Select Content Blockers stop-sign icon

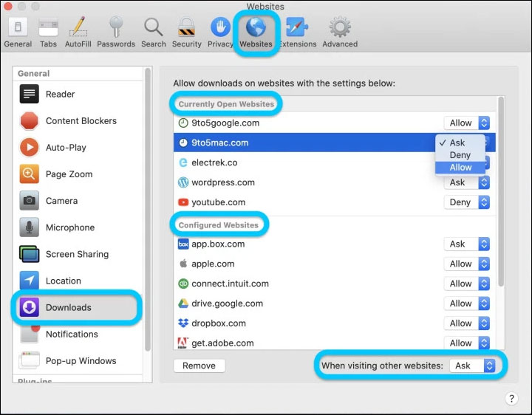tap(29, 120)
